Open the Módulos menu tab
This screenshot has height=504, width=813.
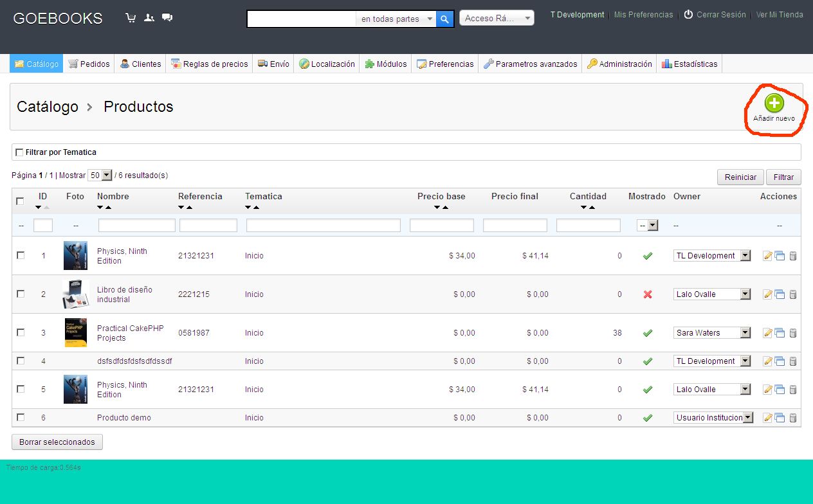(385, 64)
